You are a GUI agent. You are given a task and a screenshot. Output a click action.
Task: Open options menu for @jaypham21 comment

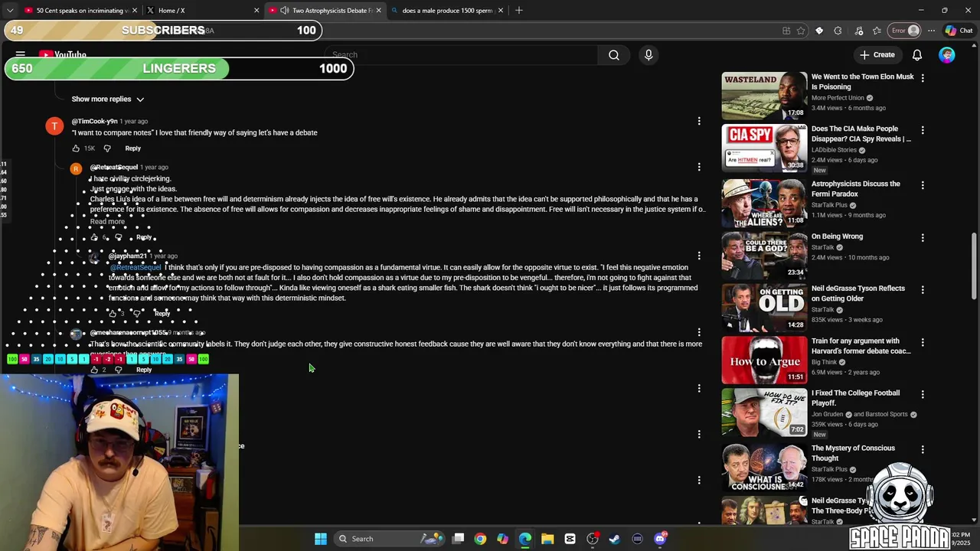pyautogui.click(x=699, y=256)
